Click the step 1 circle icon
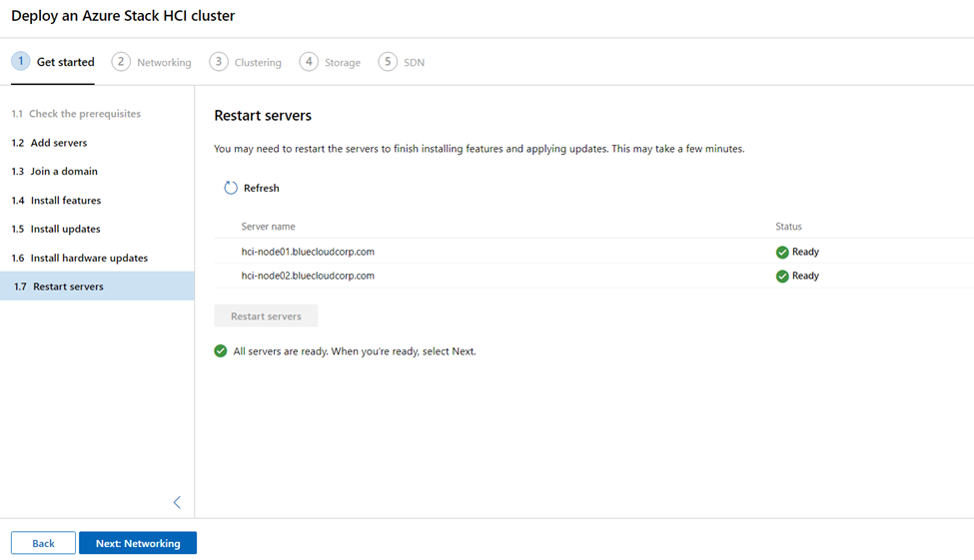Image resolution: width=974 pixels, height=560 pixels. (21, 62)
